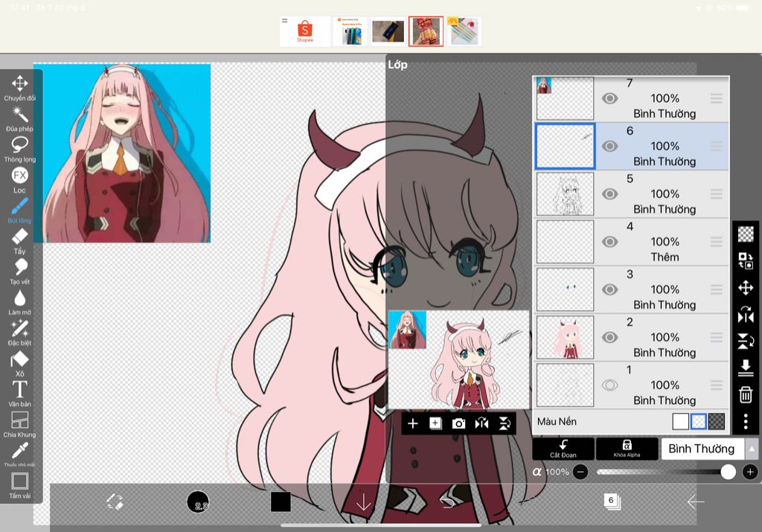Add a new layer with plus icon
The height and width of the screenshot is (532, 762).
pyautogui.click(x=412, y=423)
